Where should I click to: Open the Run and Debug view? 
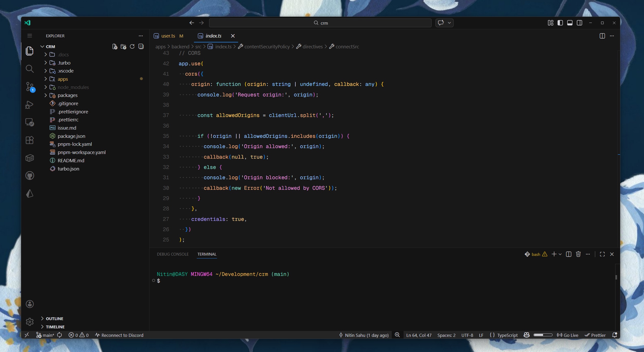point(30,105)
